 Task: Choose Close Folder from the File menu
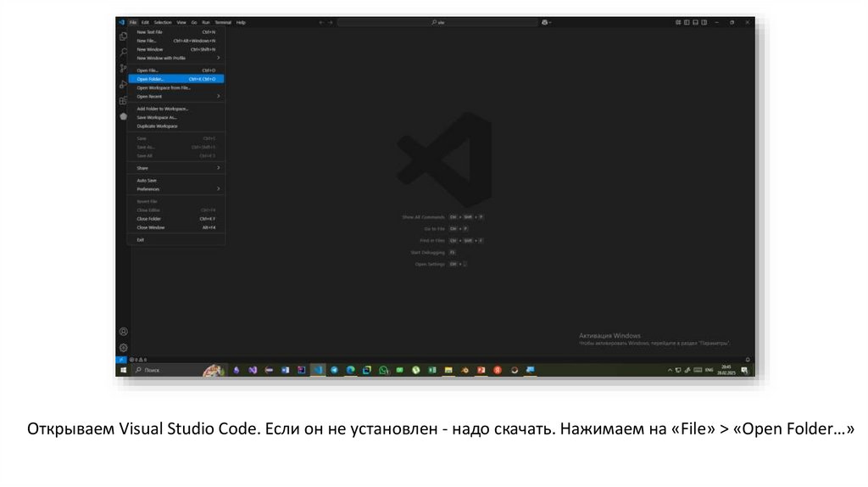pos(176,219)
